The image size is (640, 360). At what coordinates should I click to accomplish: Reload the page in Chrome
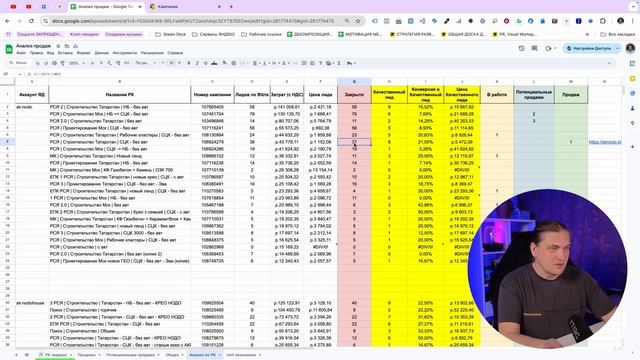(31, 21)
